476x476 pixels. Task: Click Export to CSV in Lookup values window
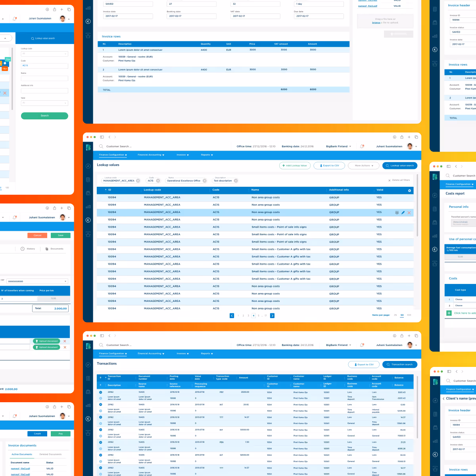[329, 165]
